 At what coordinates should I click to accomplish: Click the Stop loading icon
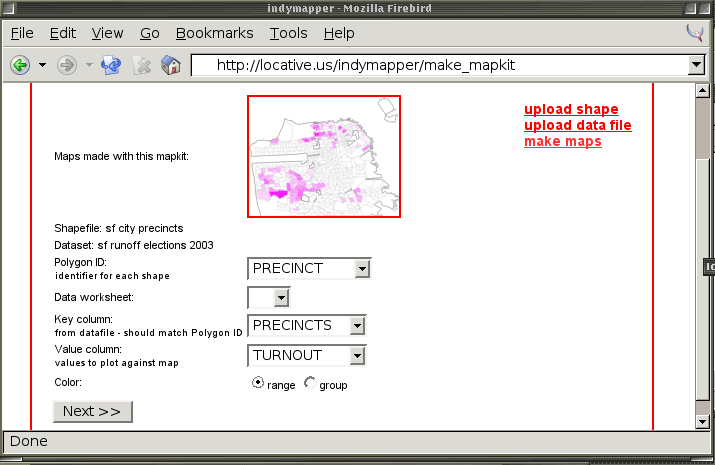142,65
